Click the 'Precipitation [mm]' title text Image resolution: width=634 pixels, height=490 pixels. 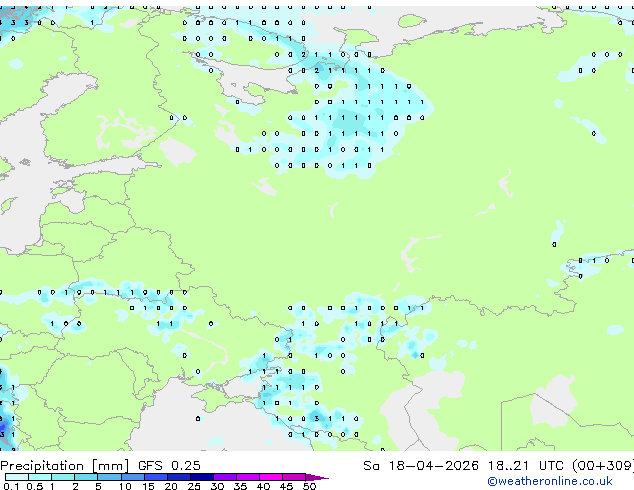coord(65,466)
